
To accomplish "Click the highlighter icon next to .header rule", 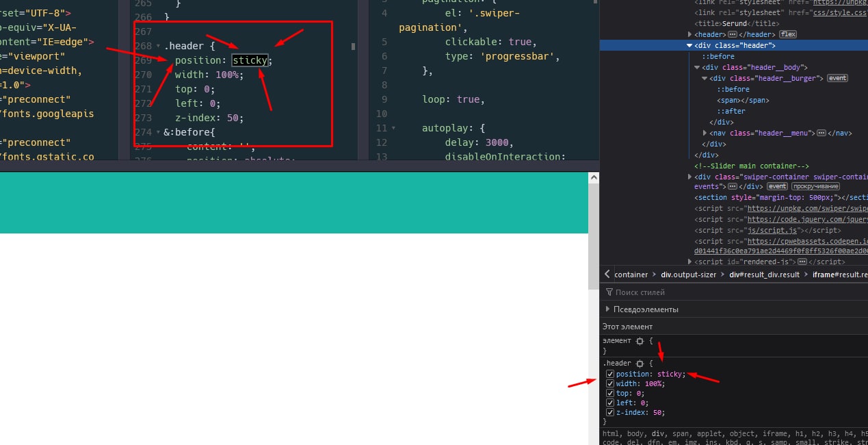I will click(x=640, y=363).
